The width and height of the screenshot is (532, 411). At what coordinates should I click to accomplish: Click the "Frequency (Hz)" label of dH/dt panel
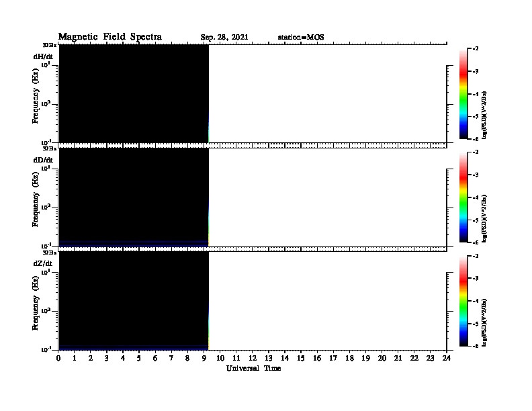pos(36,96)
